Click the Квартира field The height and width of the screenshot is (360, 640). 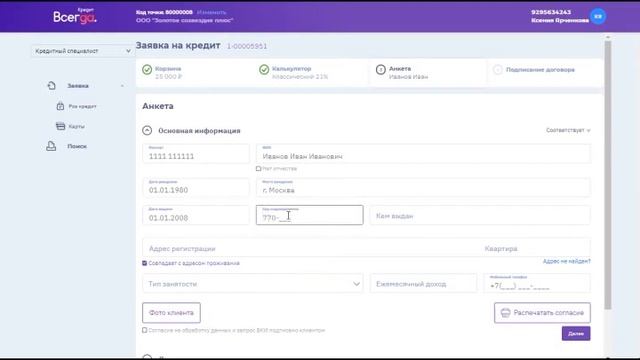point(535,248)
